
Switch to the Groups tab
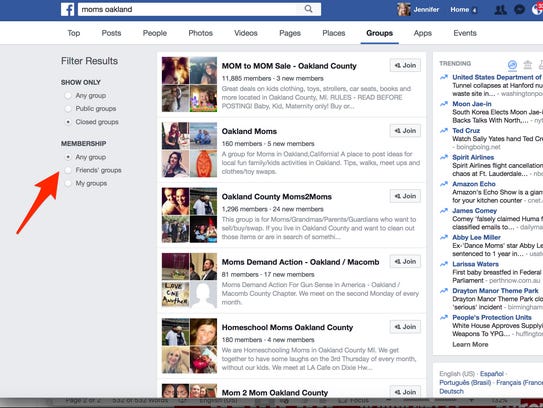click(x=380, y=33)
